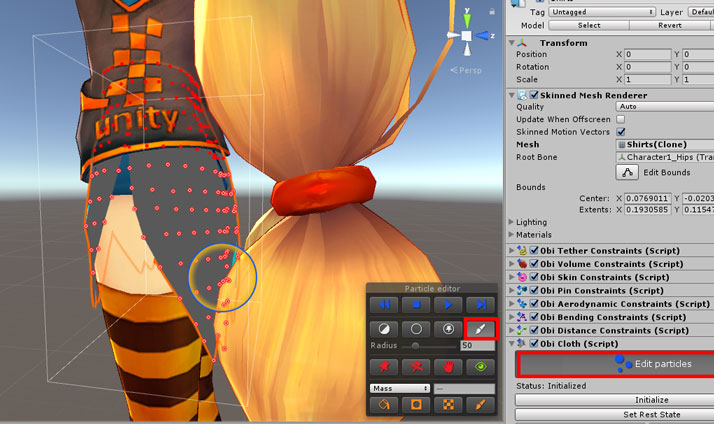Click the empty circle clear selection icon
This screenshot has height=424, width=714.
click(416, 329)
